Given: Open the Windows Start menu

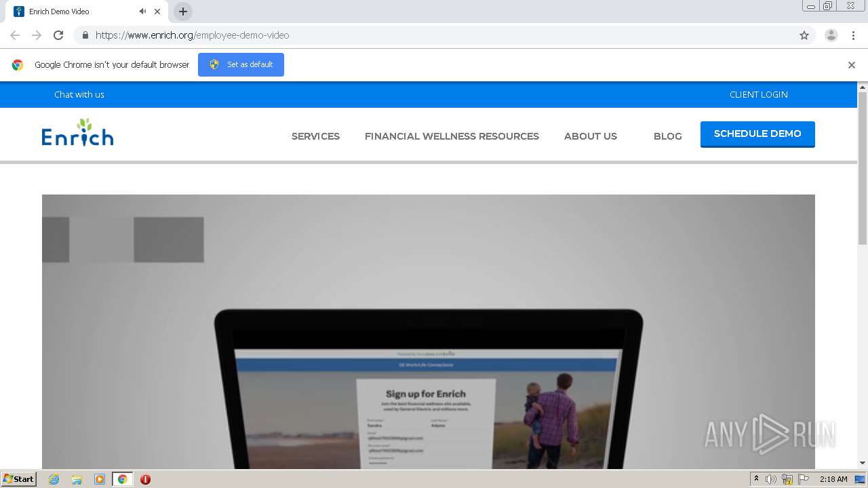Looking at the screenshot, I should tap(19, 479).
